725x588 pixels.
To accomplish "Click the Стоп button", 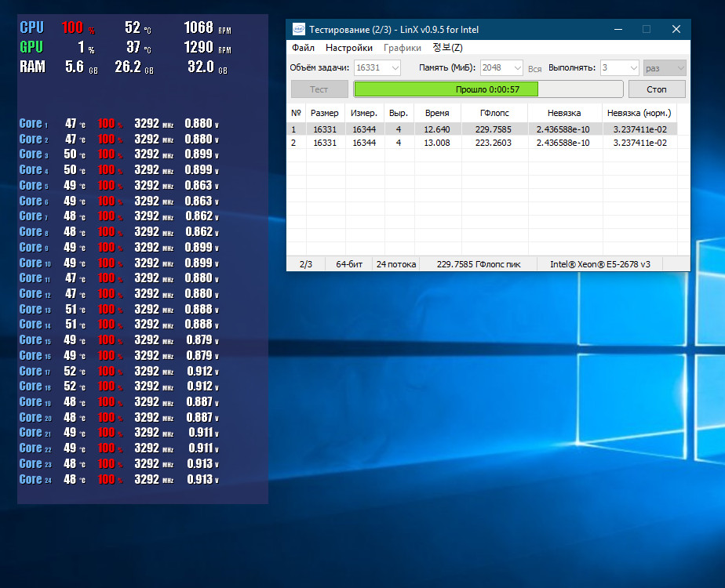I will (x=657, y=89).
